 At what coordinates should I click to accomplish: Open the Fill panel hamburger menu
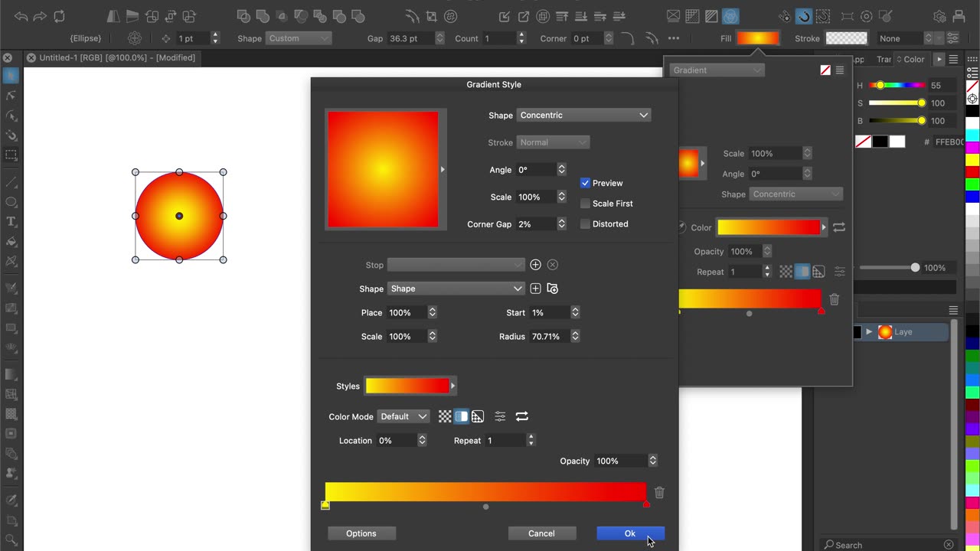[840, 70]
